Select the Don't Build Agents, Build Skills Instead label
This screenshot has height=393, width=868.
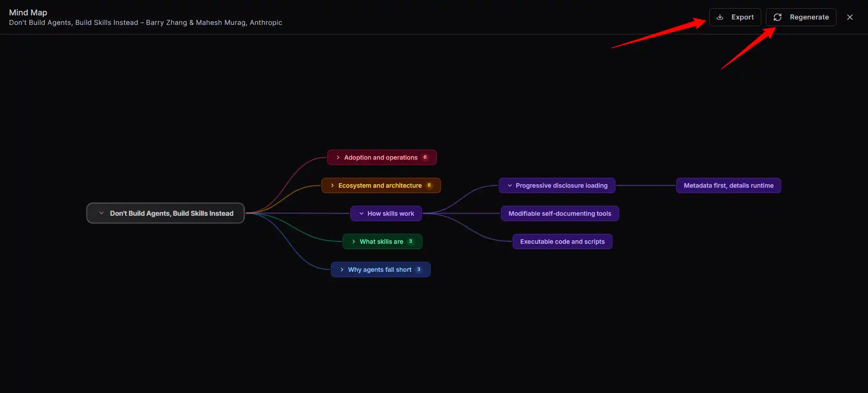point(172,213)
